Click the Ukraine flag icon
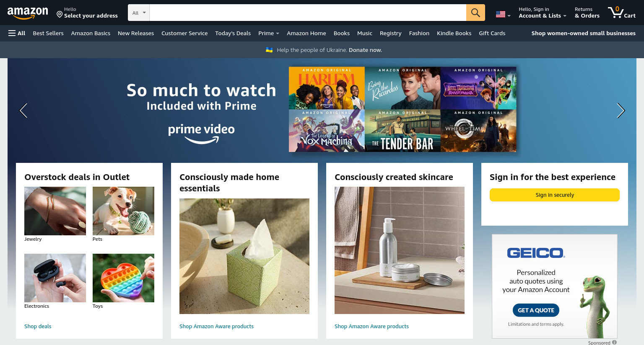 click(269, 50)
